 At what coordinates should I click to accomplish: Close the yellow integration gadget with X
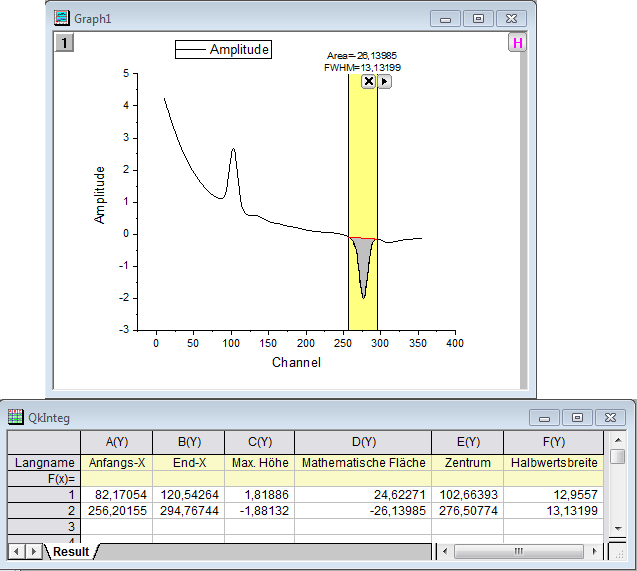click(x=368, y=82)
